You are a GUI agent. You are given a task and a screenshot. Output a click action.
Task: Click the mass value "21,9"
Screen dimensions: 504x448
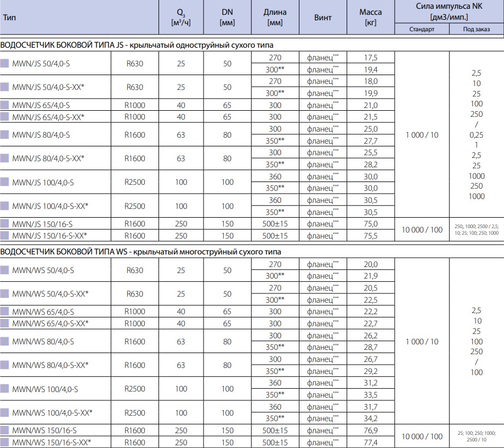pos(371,276)
